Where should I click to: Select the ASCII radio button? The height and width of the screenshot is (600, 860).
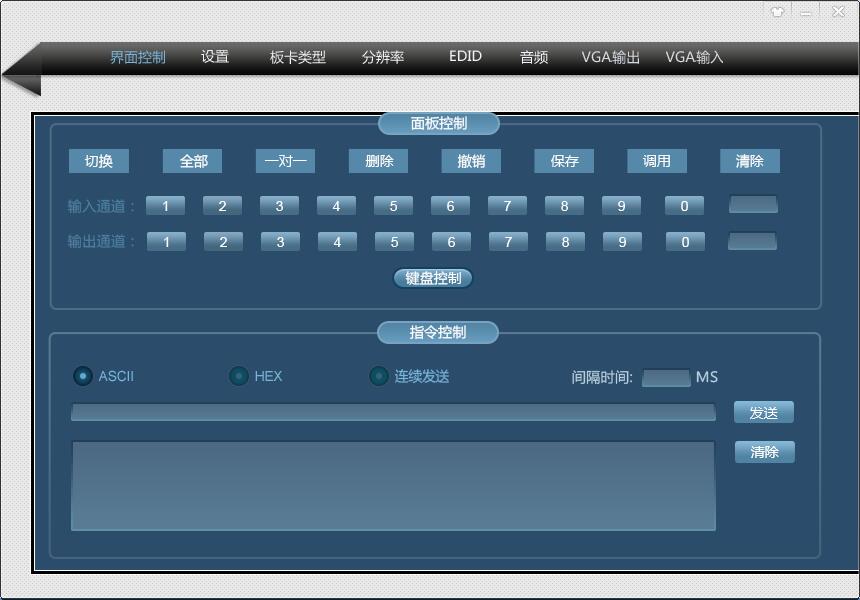tap(81, 376)
